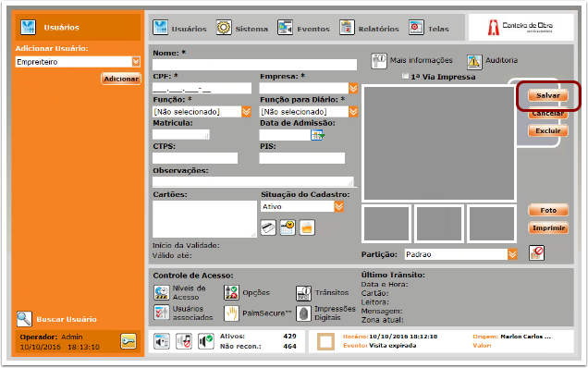Click the Buscar Usuário magnifier icon
588x368 pixels.
pos(24,319)
